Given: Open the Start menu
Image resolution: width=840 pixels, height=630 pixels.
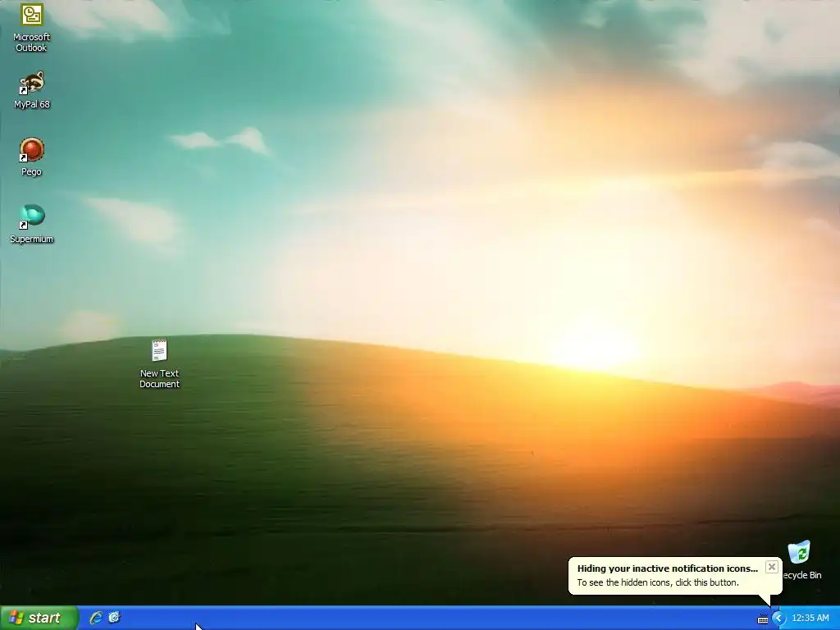Looking at the screenshot, I should click(x=39, y=618).
